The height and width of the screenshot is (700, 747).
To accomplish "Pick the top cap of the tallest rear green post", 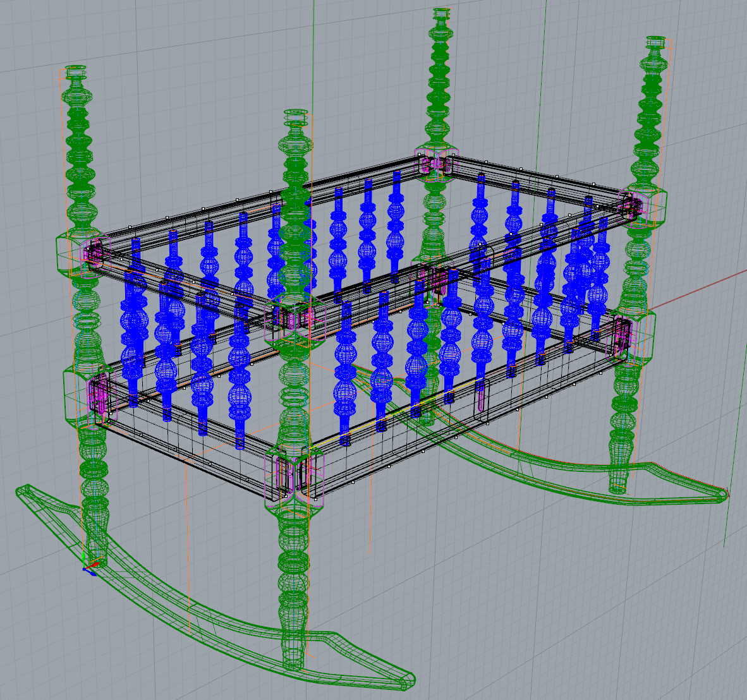I will tap(441, 13).
